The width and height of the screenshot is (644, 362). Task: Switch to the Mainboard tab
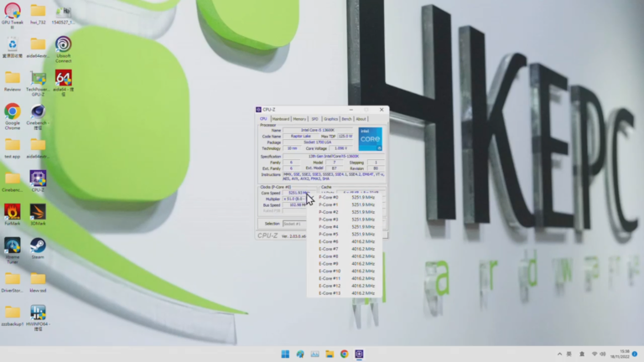pyautogui.click(x=281, y=119)
